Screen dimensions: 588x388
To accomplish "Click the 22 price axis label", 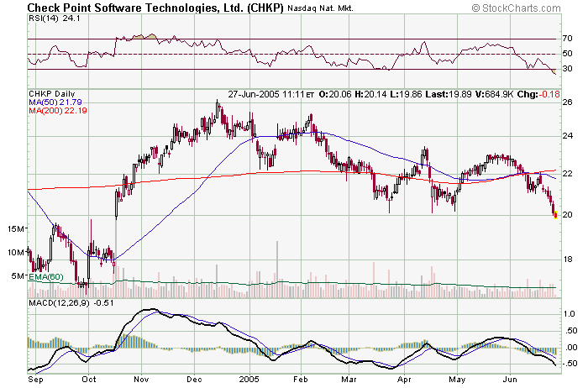I will 567,174.
